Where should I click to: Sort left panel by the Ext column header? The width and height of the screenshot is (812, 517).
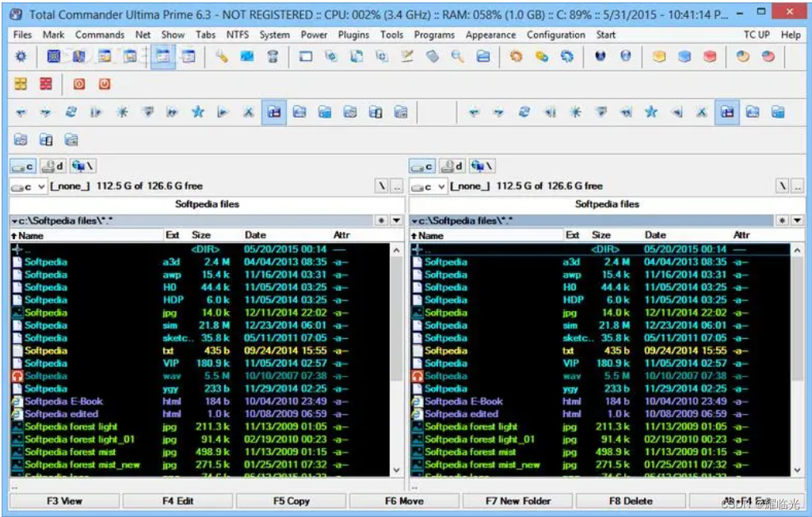pos(175,235)
